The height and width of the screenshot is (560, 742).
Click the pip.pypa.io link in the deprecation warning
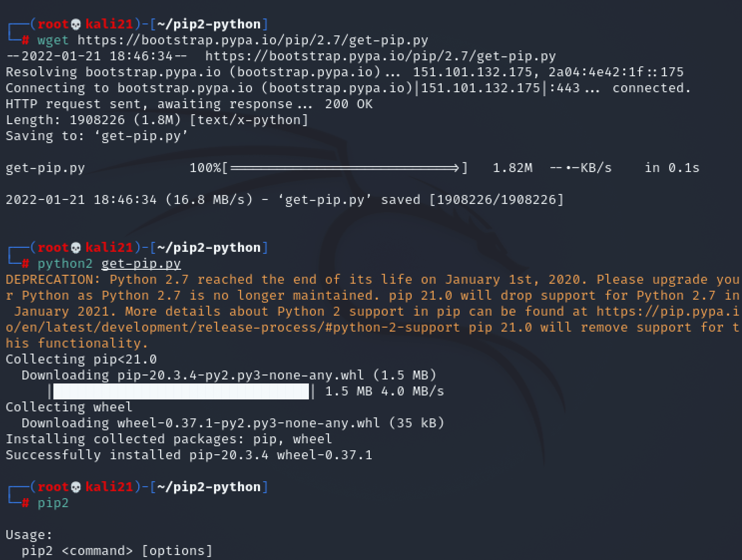coord(668,312)
